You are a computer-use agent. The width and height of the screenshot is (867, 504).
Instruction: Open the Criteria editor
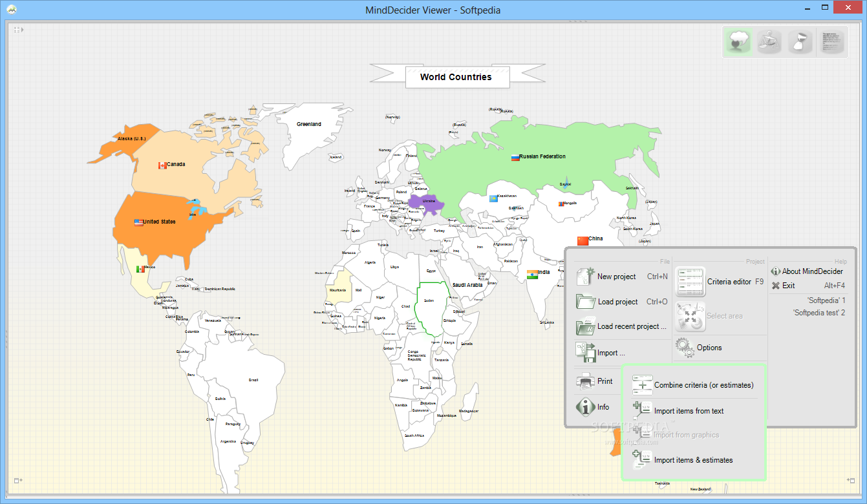720,282
